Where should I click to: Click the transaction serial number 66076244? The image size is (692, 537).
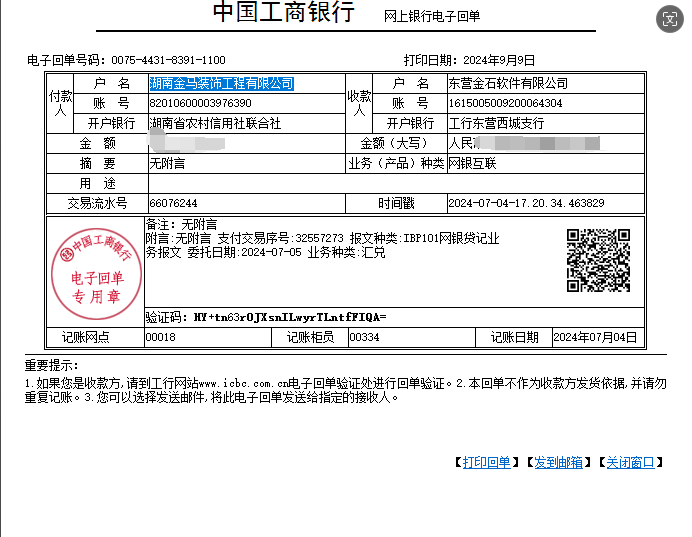point(173,203)
